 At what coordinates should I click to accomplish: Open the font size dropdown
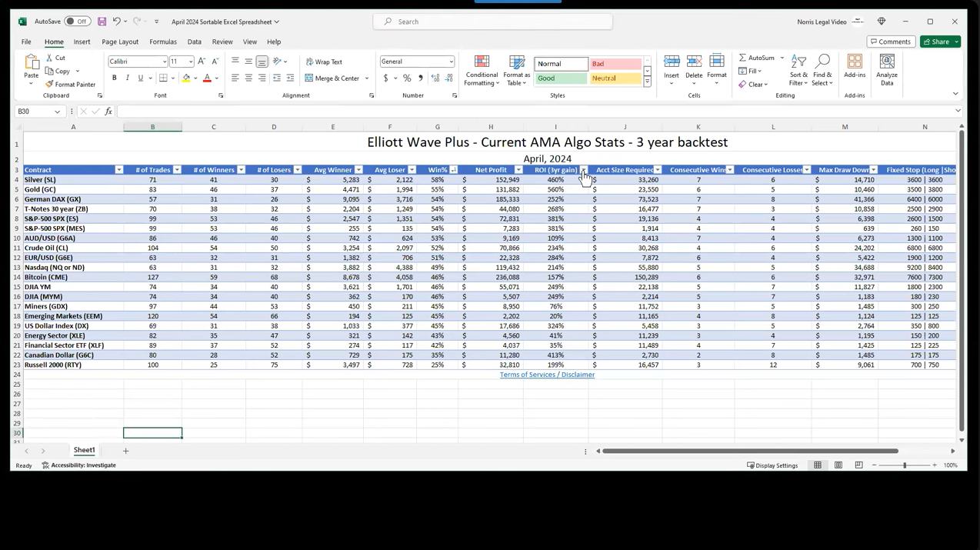pyautogui.click(x=190, y=62)
